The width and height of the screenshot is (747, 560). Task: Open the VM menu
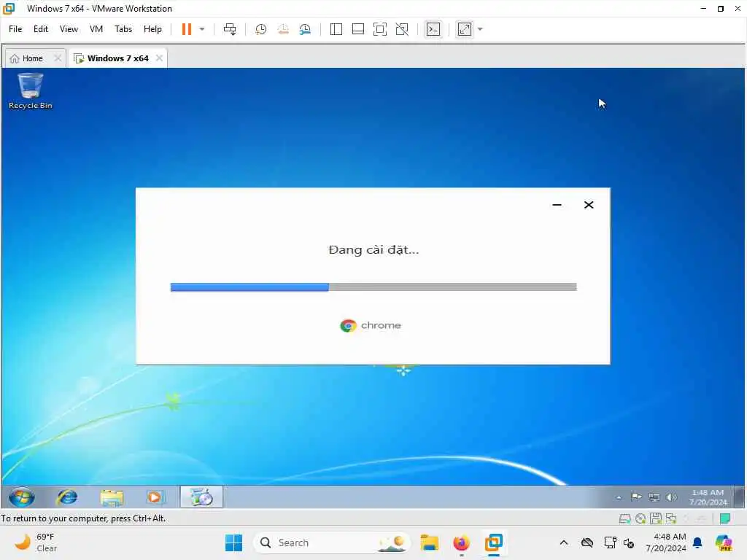(96, 29)
